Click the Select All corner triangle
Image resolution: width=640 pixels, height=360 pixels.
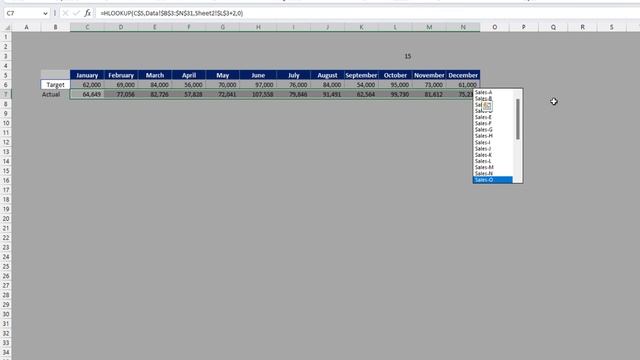coord(7,27)
